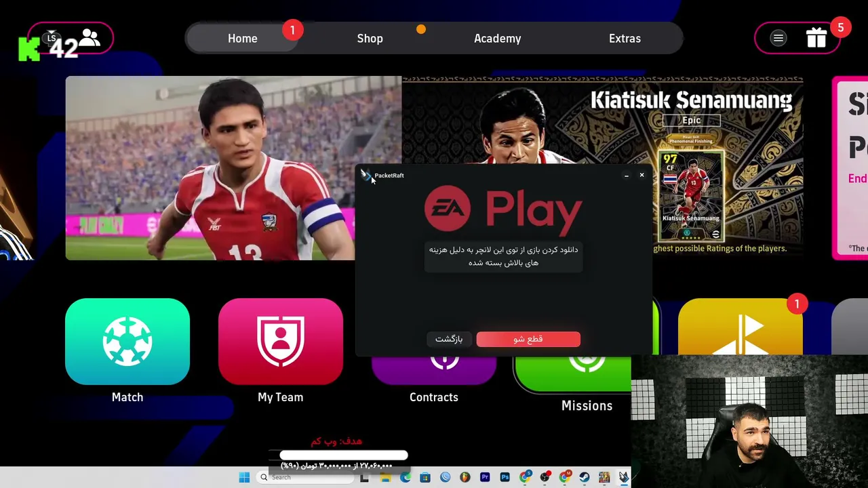The width and height of the screenshot is (868, 488).
Task: Launch Microsoft Edge from the taskbar
Action: click(406, 478)
